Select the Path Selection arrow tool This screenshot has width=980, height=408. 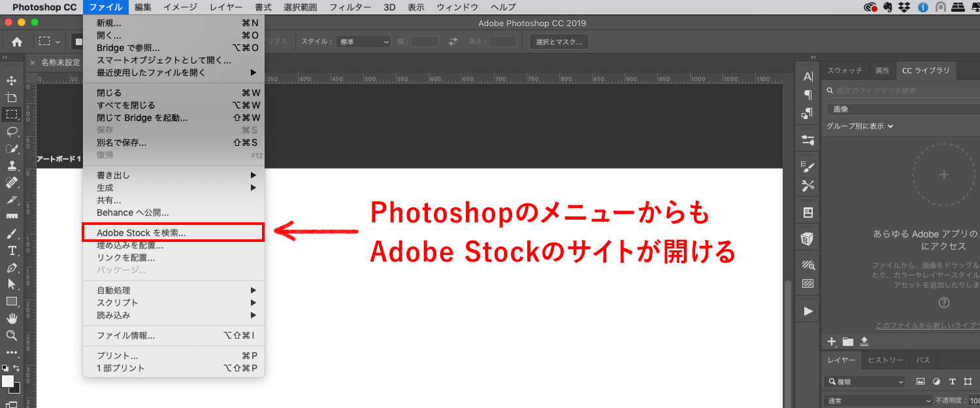click(11, 284)
